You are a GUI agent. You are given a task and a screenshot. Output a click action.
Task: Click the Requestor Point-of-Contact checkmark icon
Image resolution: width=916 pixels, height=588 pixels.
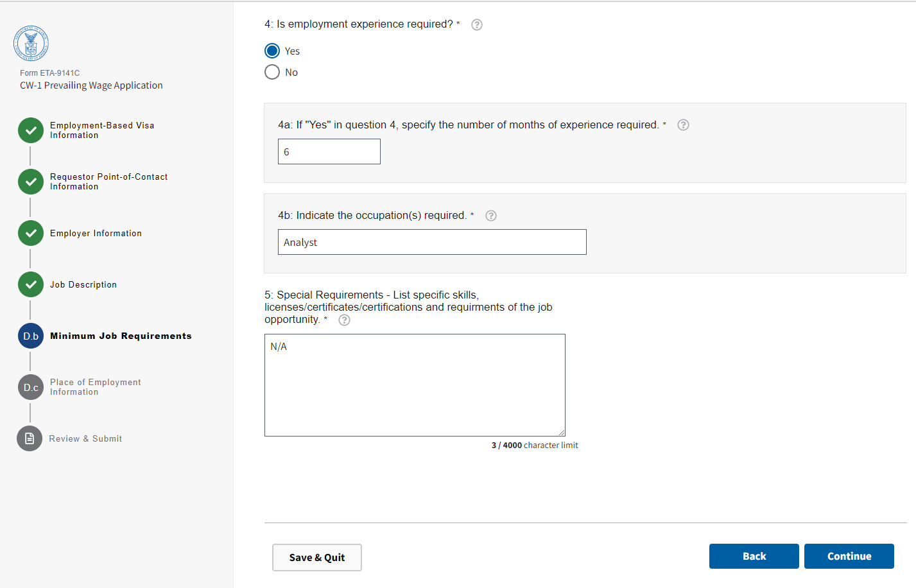click(31, 182)
